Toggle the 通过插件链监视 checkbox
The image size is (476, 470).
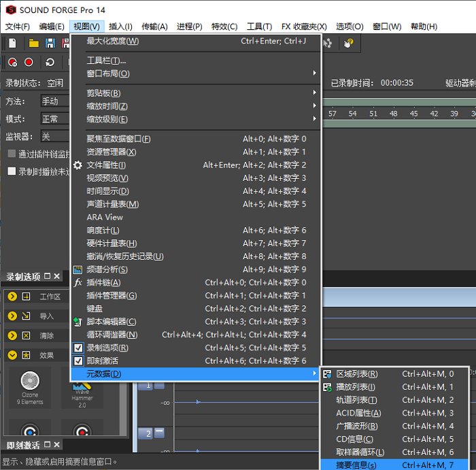coord(12,153)
